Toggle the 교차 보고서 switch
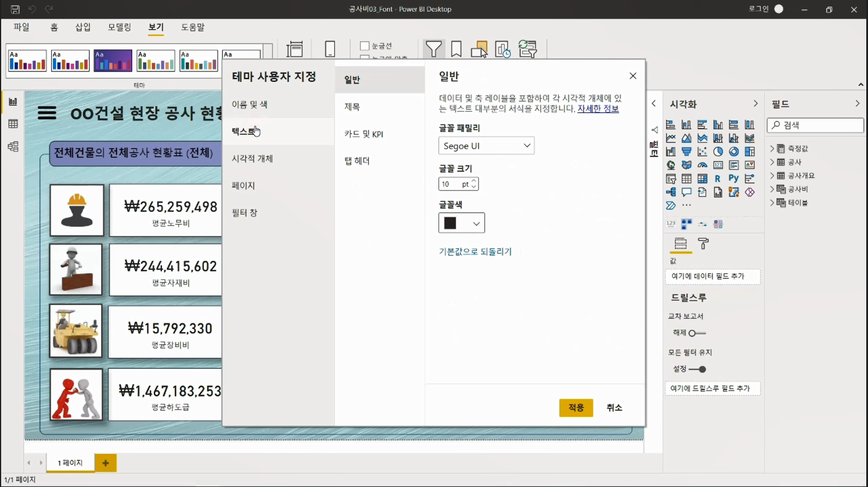868x487 pixels. (x=697, y=333)
